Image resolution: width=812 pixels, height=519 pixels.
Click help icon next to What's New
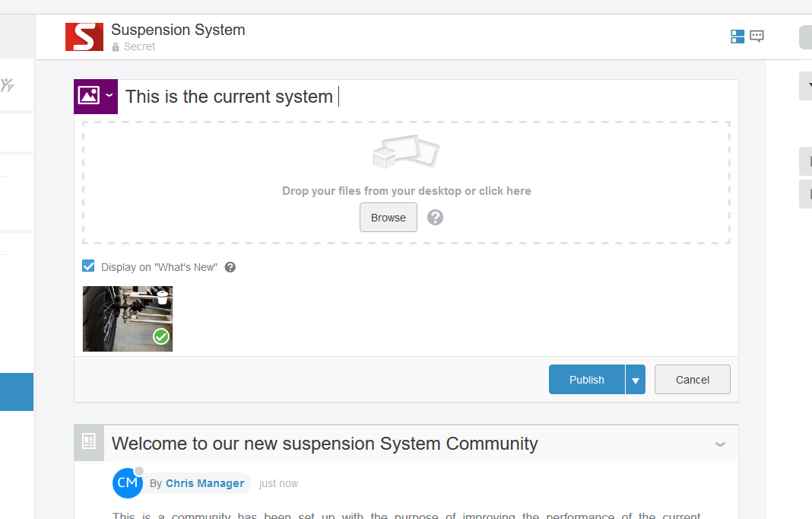(x=230, y=267)
